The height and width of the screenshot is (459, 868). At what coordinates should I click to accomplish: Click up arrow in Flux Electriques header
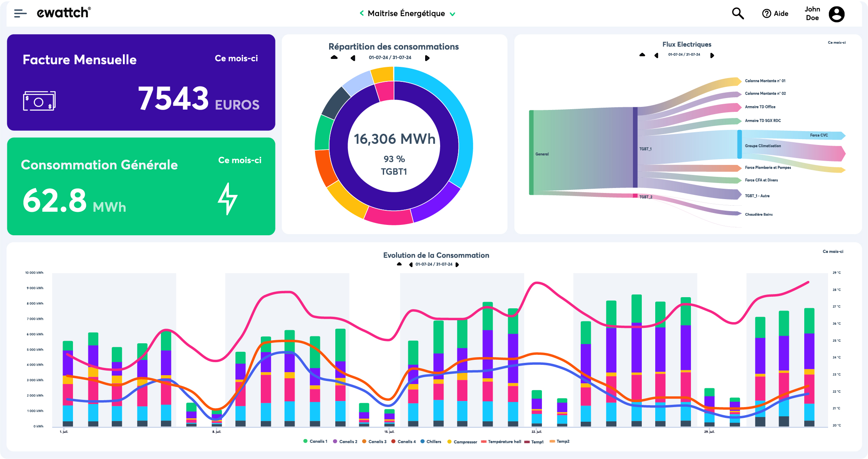642,55
